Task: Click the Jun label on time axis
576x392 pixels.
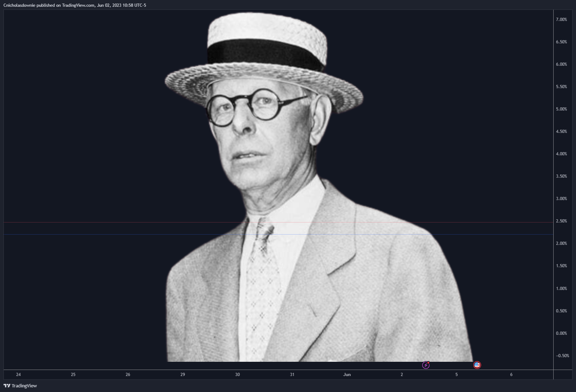Action: coord(347,375)
